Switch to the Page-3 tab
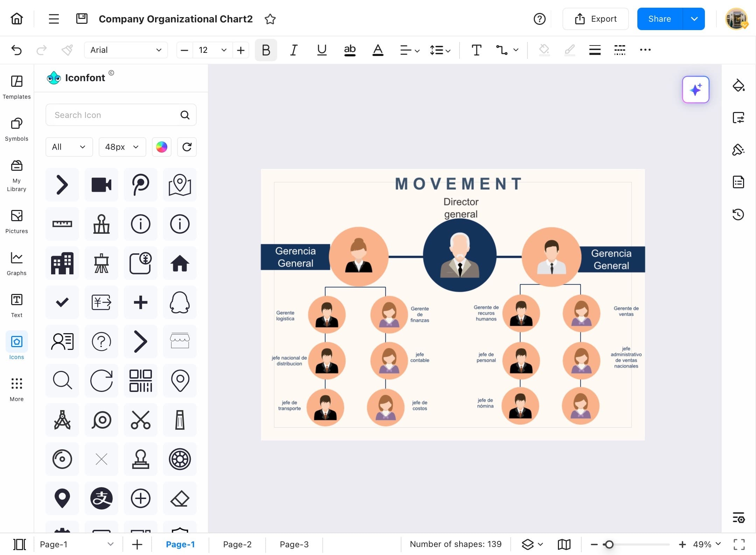756x555 pixels. (x=294, y=544)
